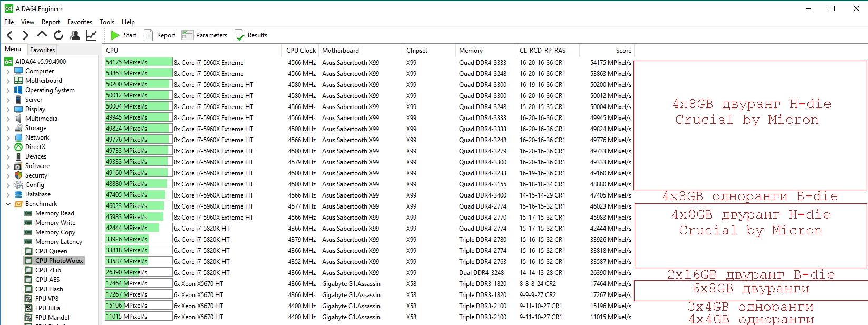Select the FPU Julia benchmark
This screenshot has height=325, width=868.
click(47, 308)
